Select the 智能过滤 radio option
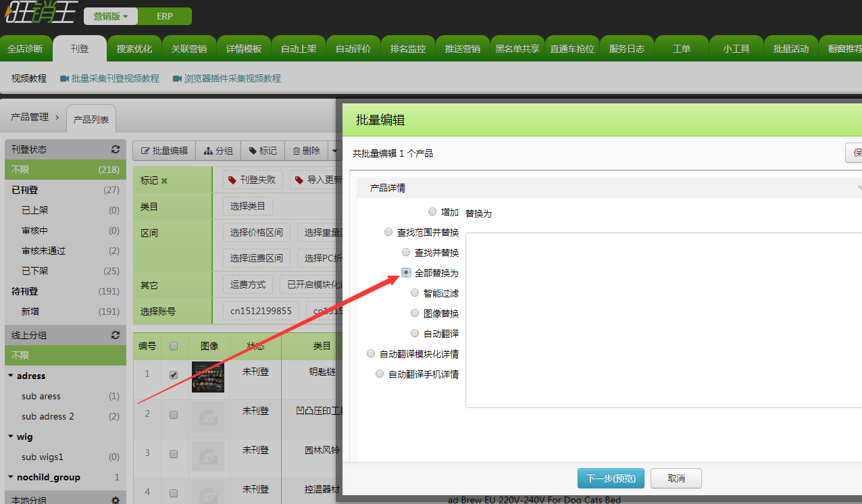 tap(415, 293)
